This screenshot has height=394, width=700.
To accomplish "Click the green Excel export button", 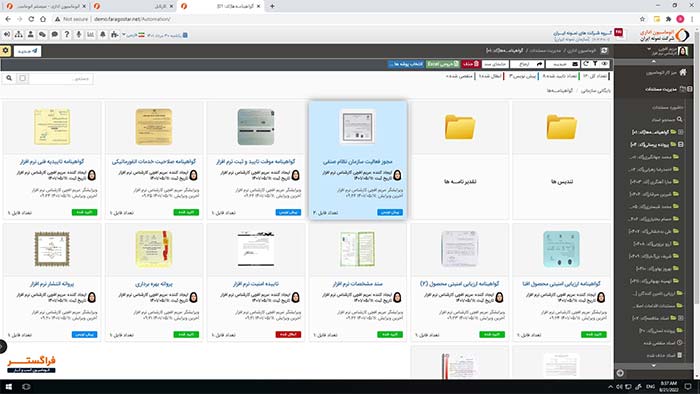I will [x=442, y=64].
